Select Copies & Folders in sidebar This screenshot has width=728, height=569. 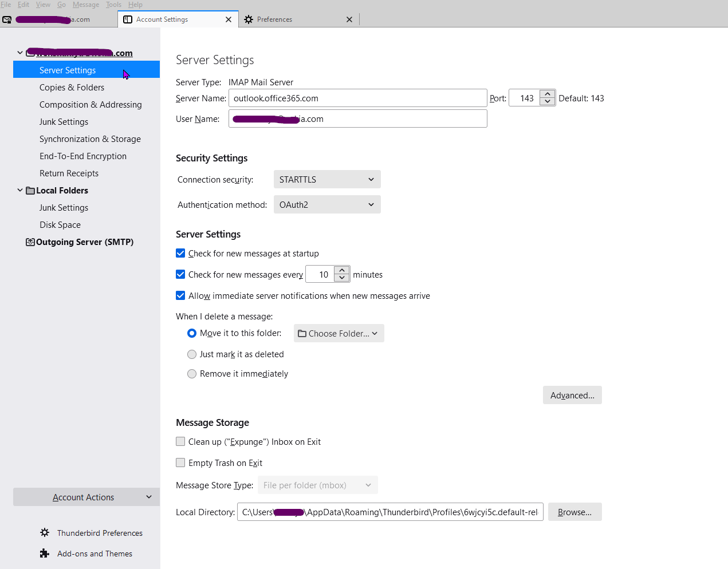pyautogui.click(x=86, y=87)
